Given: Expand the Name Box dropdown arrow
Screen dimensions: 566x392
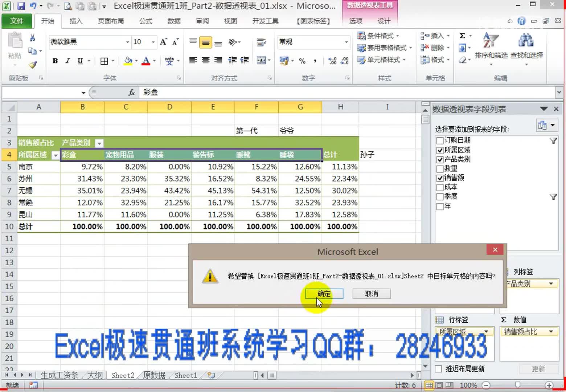Looking at the screenshot, I should pyautogui.click(x=83, y=93).
